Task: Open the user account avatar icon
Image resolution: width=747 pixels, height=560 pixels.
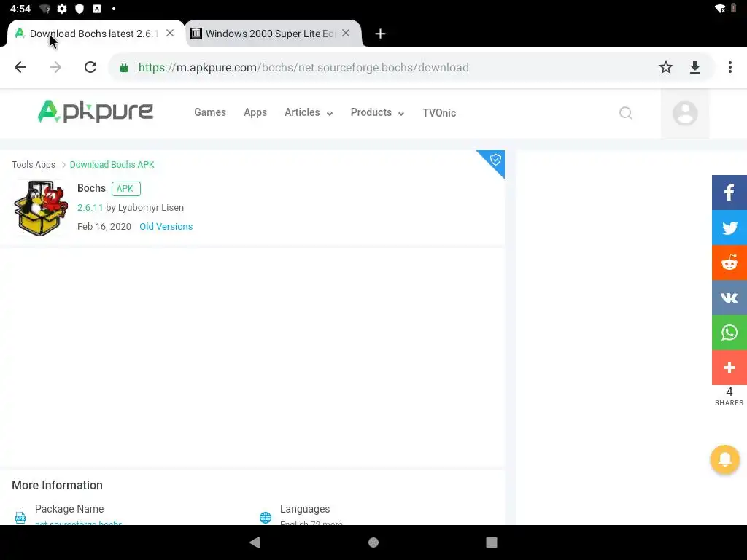Action: 685,113
